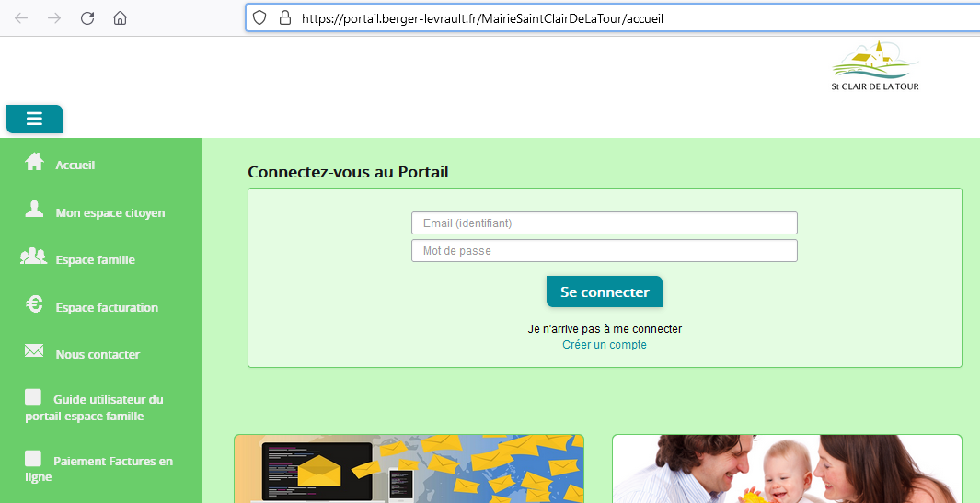
Task: Go to the browser home icon
Action: pyautogui.click(x=120, y=18)
